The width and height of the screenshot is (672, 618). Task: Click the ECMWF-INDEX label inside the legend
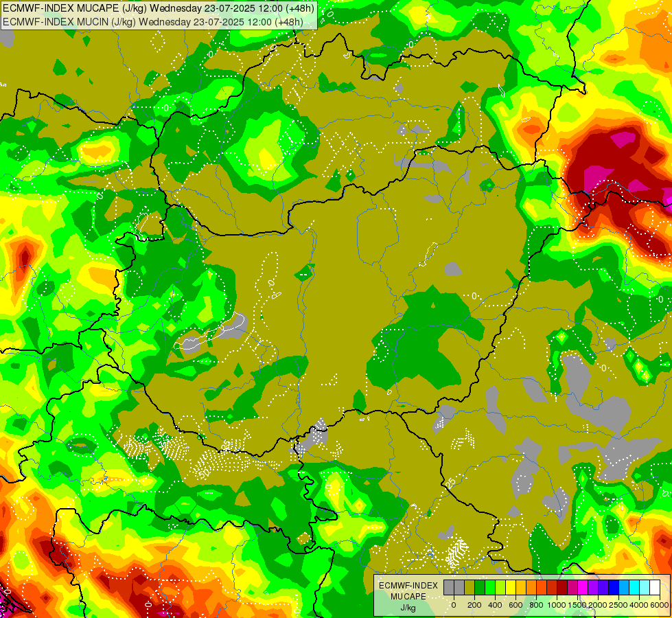coord(408,586)
